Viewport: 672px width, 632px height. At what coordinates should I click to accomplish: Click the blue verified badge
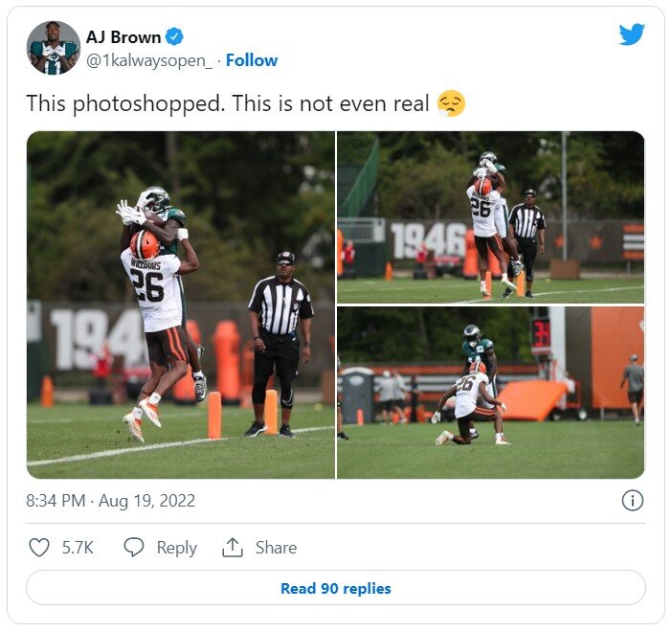(174, 37)
